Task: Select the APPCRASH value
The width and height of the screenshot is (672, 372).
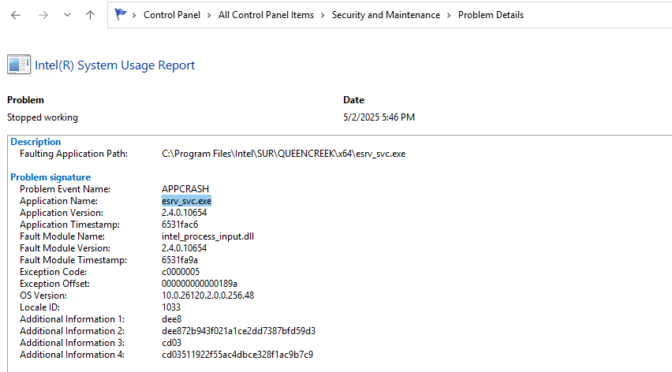Action: click(185, 189)
